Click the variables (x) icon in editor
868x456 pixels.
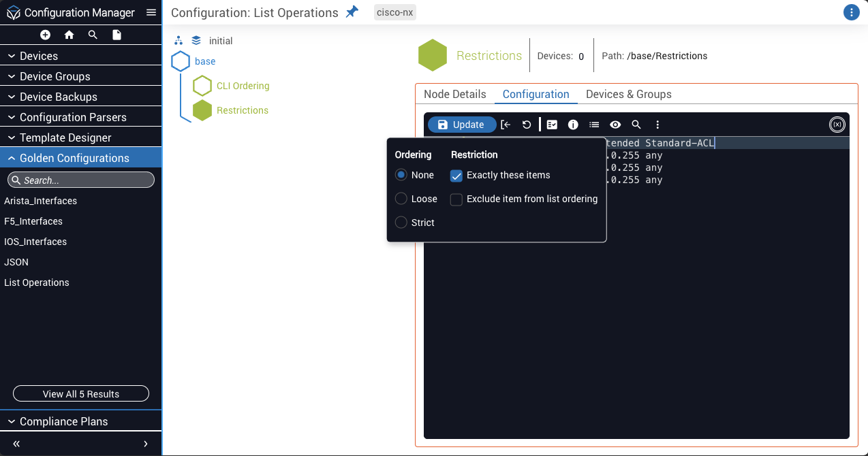[837, 125]
